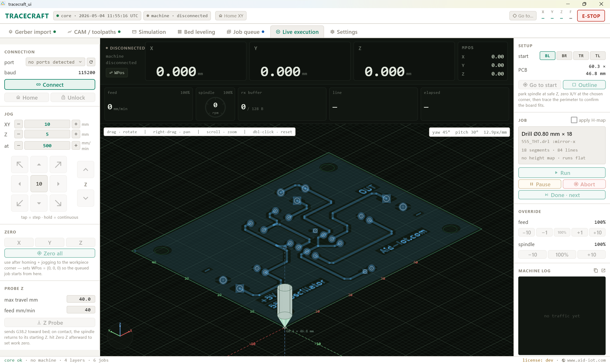Select TL as start corner

coord(598,56)
